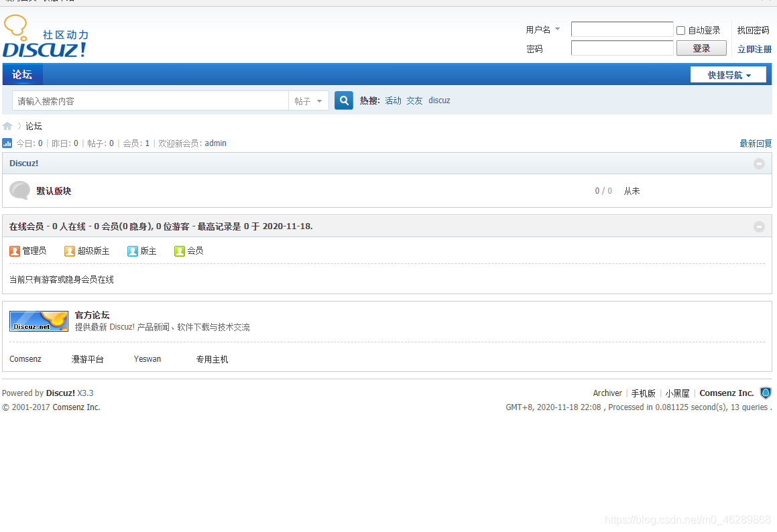Click the hot search 活动 link
Viewport: 777px width, 532px height.
(393, 101)
